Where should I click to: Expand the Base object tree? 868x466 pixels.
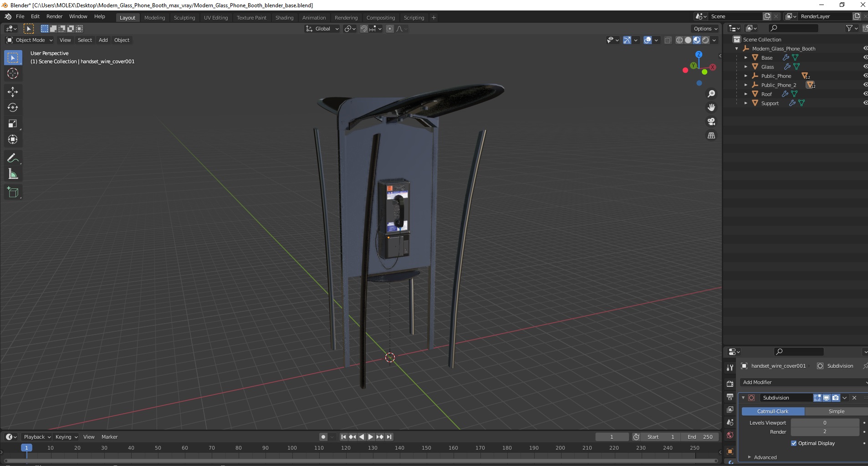click(745, 58)
